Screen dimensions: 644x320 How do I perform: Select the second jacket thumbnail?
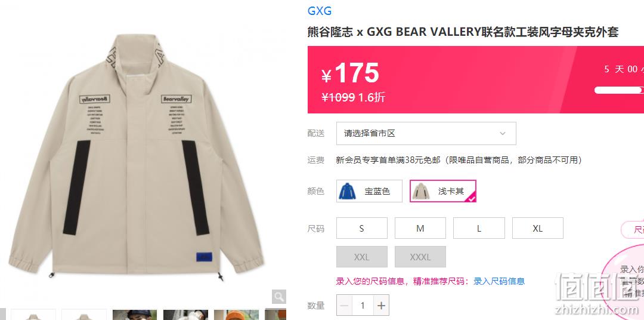point(84,315)
